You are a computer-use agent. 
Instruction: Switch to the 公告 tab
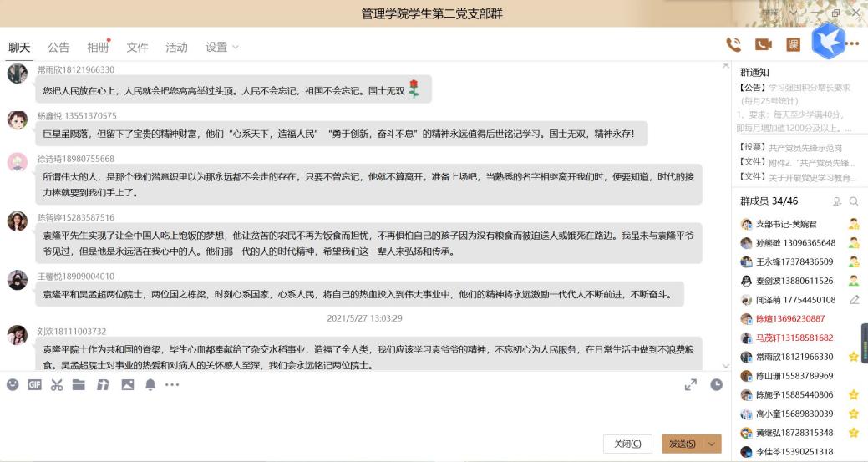(58, 48)
